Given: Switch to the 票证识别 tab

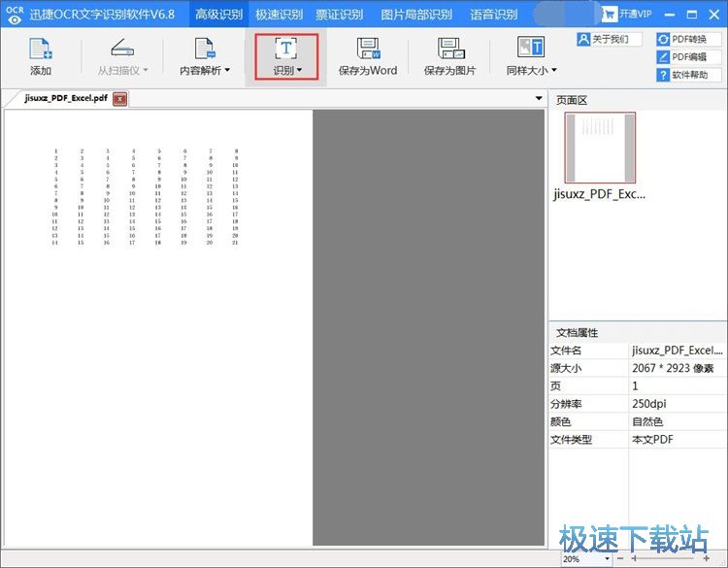Looking at the screenshot, I should click(x=340, y=15).
